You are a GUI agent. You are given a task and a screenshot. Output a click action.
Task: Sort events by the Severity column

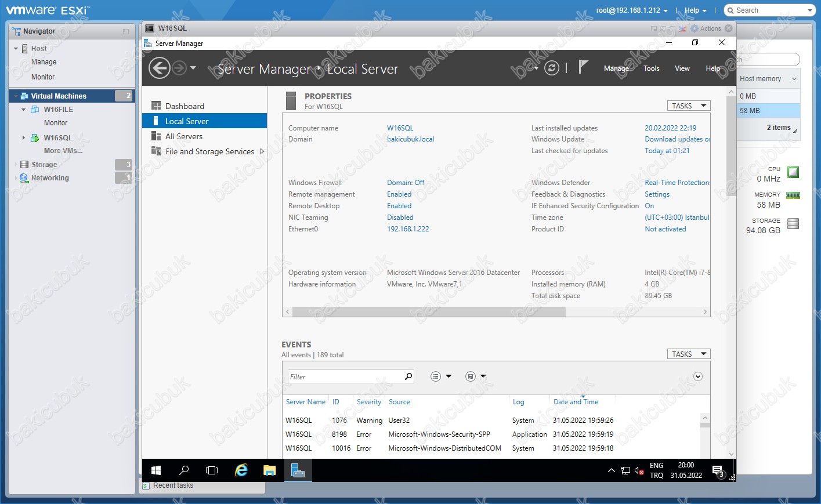[x=369, y=402]
